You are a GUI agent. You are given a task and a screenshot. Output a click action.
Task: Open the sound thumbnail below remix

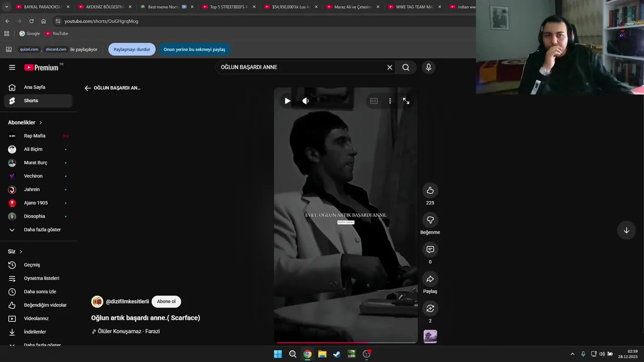(430, 336)
